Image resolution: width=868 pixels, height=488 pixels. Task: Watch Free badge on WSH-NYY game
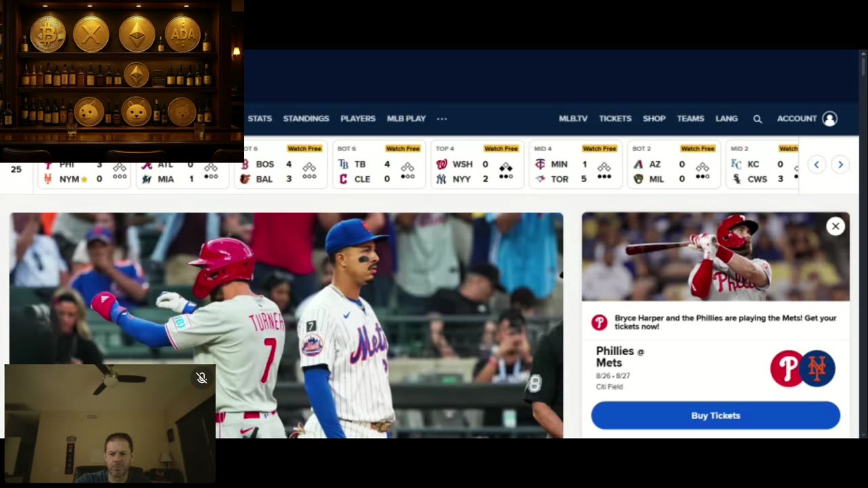click(501, 148)
